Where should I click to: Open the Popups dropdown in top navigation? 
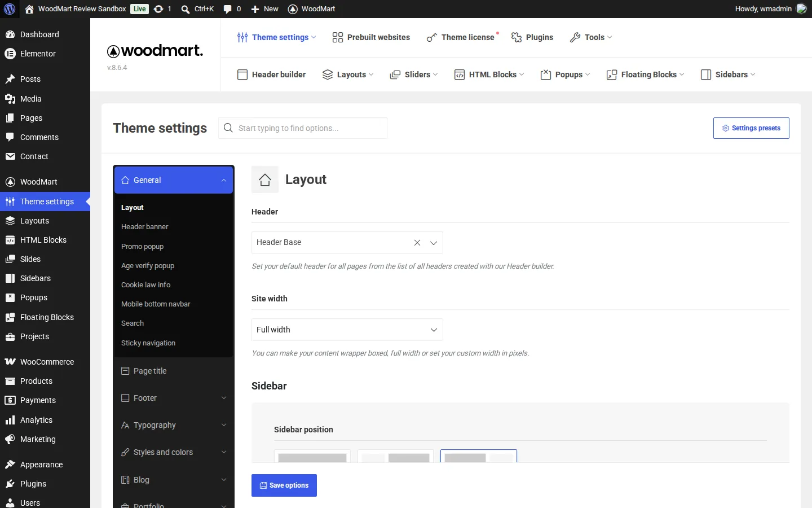point(566,75)
